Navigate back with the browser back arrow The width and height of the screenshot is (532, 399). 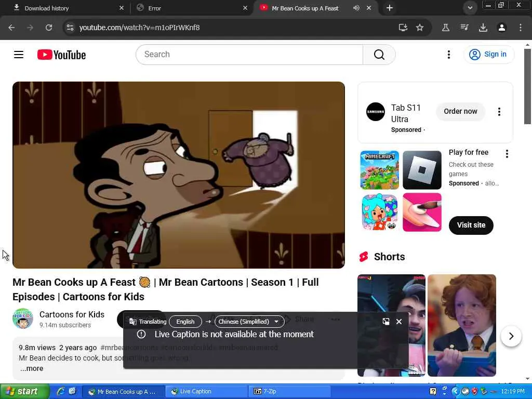tap(11, 28)
